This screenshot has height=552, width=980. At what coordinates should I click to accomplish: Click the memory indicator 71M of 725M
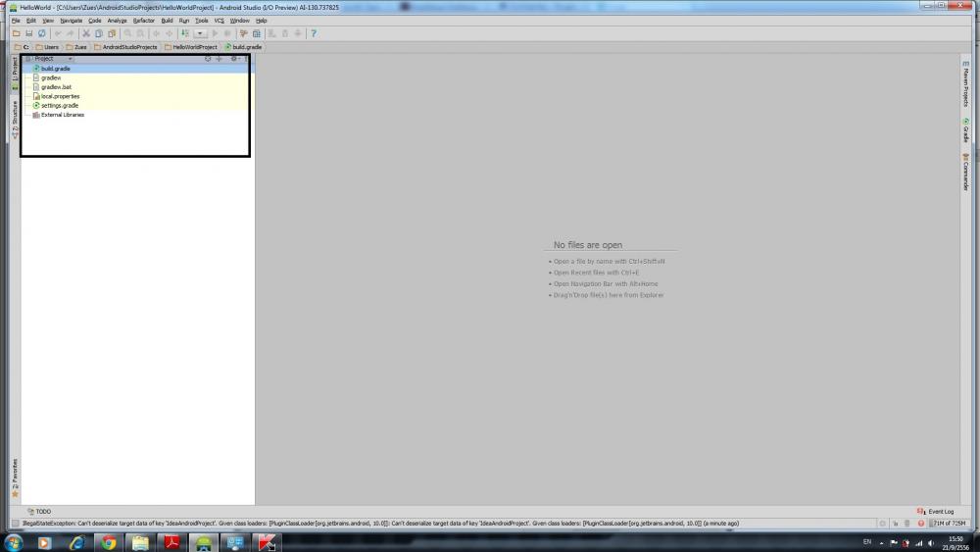[949, 524]
